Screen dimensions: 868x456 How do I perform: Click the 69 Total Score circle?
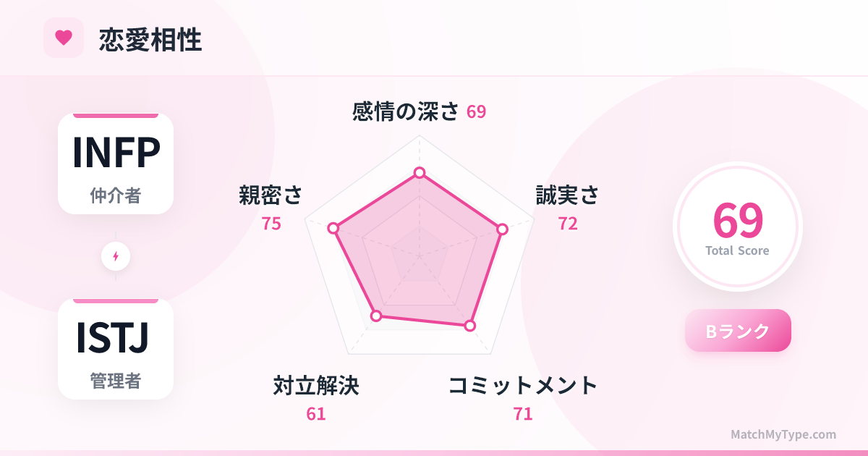tap(738, 227)
